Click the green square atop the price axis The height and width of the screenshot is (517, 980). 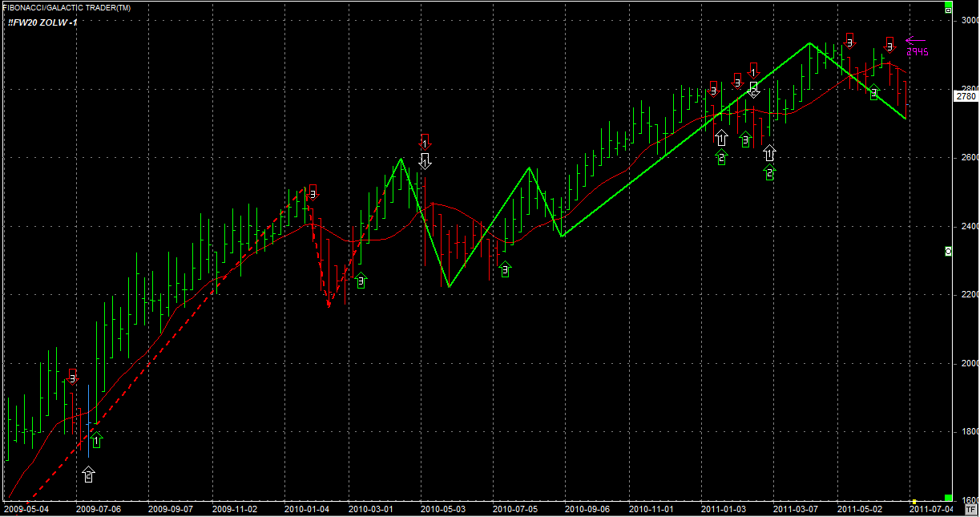coord(948,10)
